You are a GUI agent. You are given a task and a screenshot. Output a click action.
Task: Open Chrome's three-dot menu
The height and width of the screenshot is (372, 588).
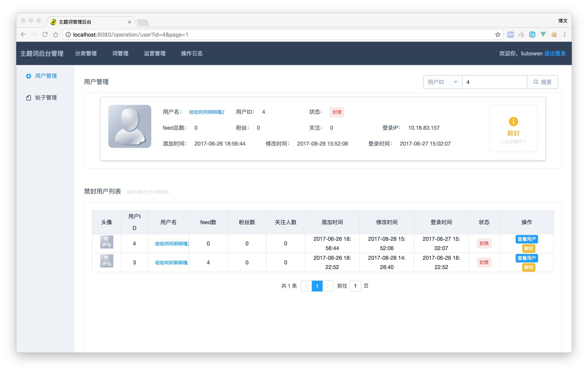565,34
